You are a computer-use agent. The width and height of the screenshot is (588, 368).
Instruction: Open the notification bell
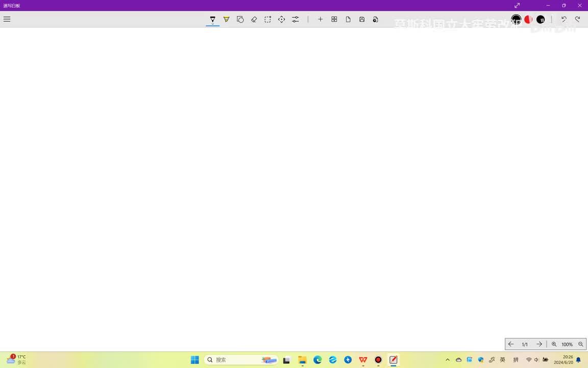pyautogui.click(x=579, y=360)
